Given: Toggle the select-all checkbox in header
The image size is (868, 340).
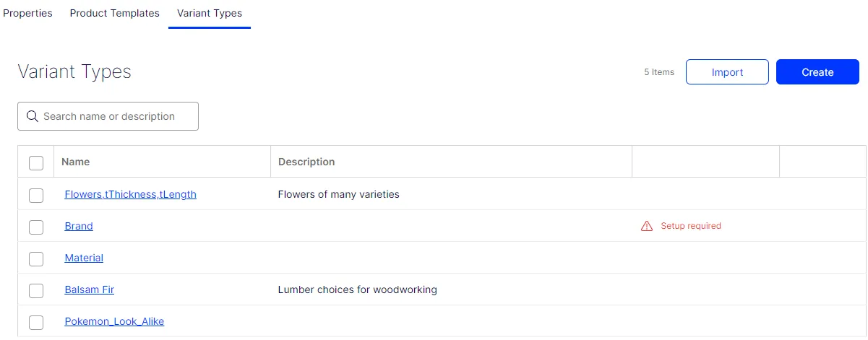Looking at the screenshot, I should click(36, 162).
